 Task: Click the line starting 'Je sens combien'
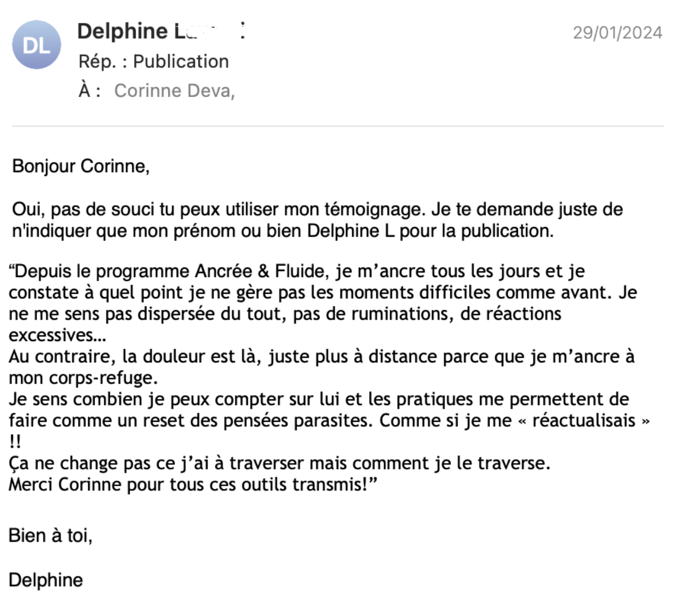(319, 399)
